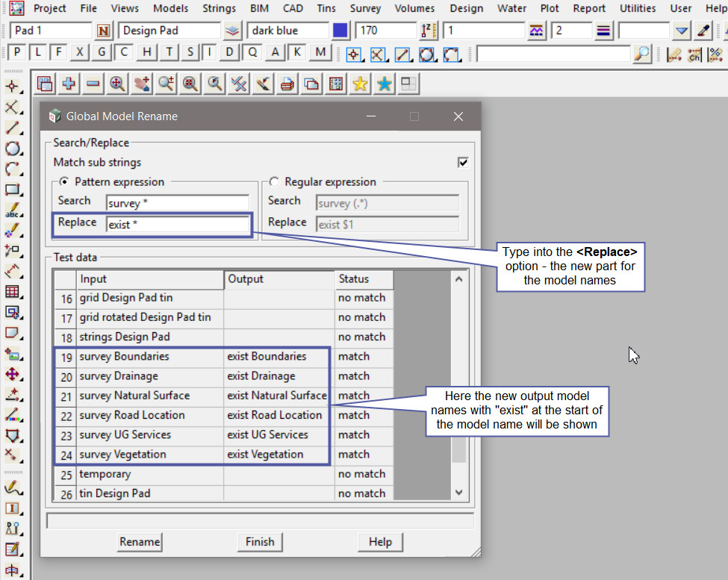Open the line weight picker next to 2
The image size is (728, 580).
click(x=604, y=31)
